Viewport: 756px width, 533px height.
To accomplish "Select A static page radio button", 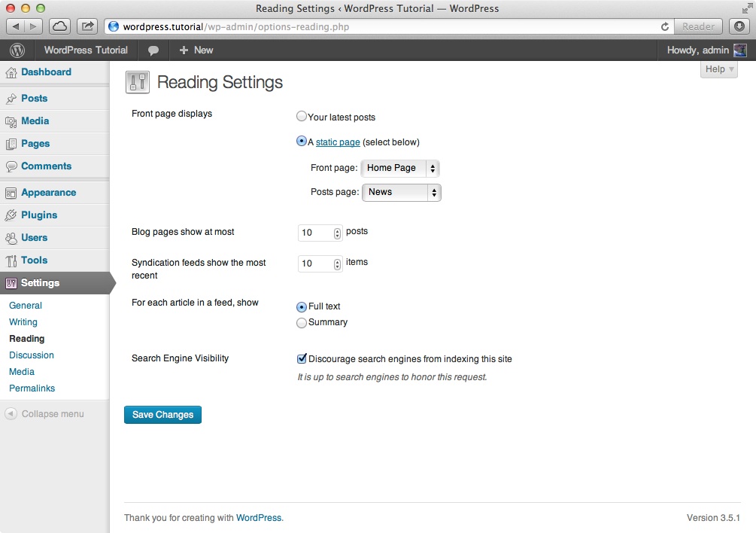I will click(x=302, y=141).
